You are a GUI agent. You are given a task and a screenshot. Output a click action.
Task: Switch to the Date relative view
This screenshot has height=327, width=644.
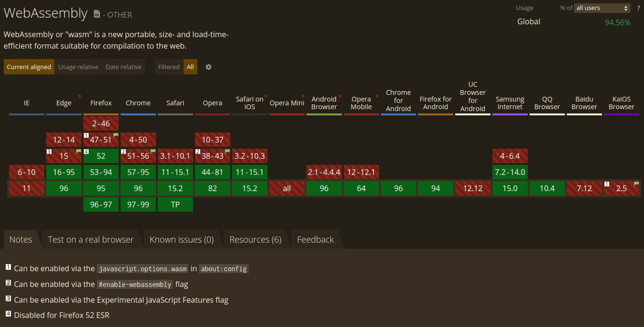[123, 67]
